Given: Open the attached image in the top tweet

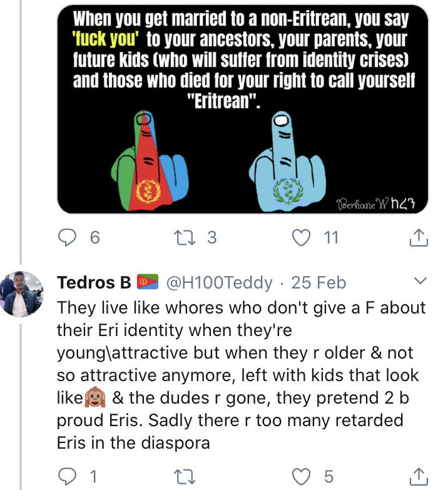Looking at the screenshot, I should click(x=243, y=110).
